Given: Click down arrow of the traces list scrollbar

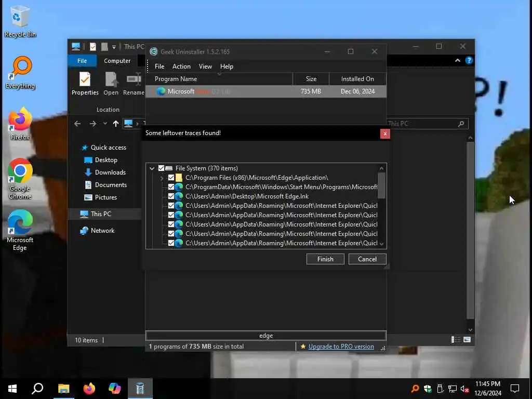Looking at the screenshot, I should coord(381,244).
